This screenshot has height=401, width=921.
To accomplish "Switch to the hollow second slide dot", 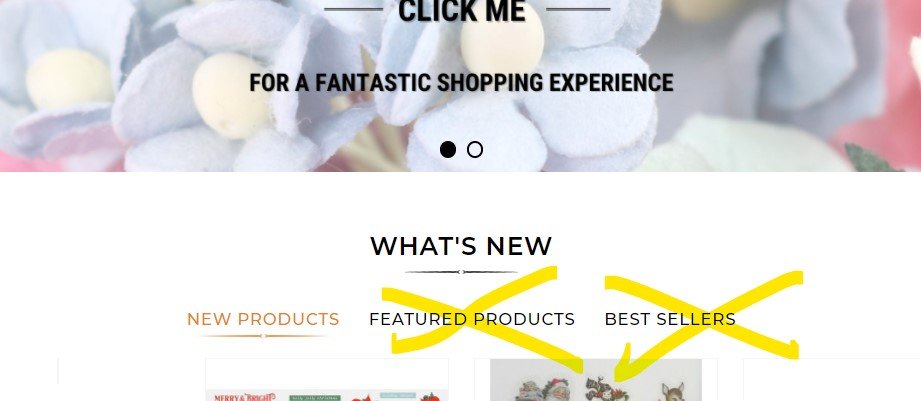I will pos(475,150).
